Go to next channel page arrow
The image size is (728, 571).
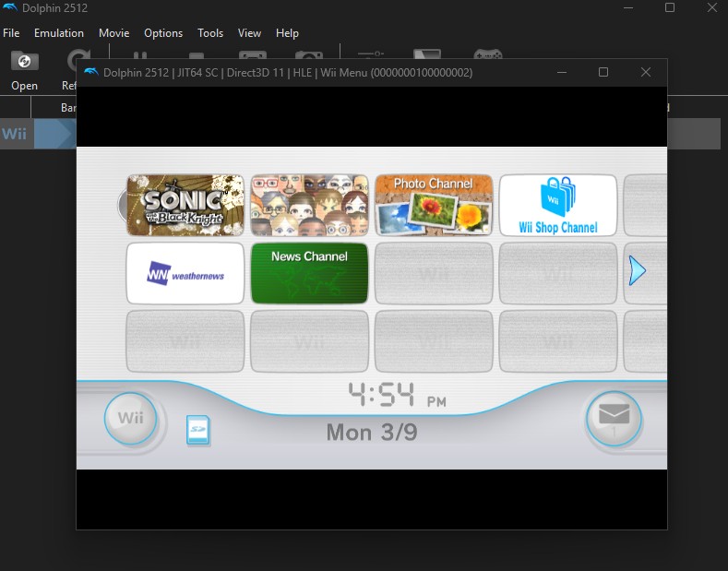point(637,271)
